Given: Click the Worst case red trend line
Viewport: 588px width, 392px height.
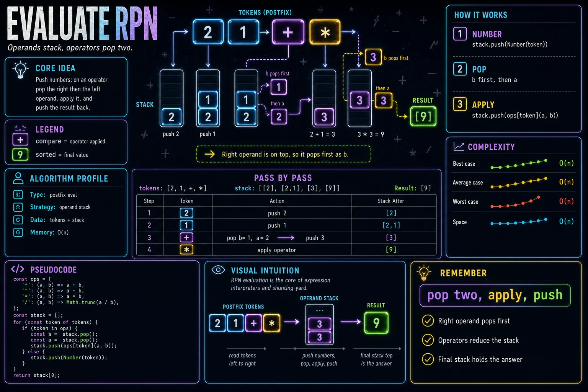Looking at the screenshot, I should point(515,202).
